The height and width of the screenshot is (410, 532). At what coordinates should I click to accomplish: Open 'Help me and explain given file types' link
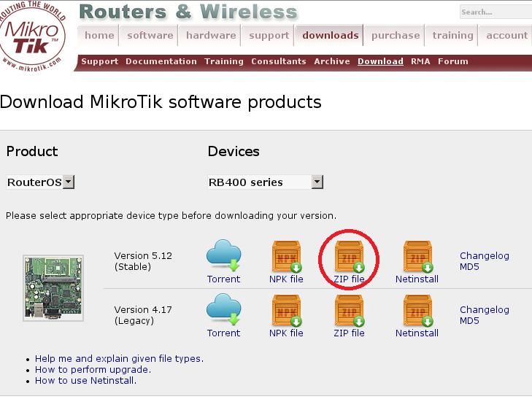click(119, 359)
